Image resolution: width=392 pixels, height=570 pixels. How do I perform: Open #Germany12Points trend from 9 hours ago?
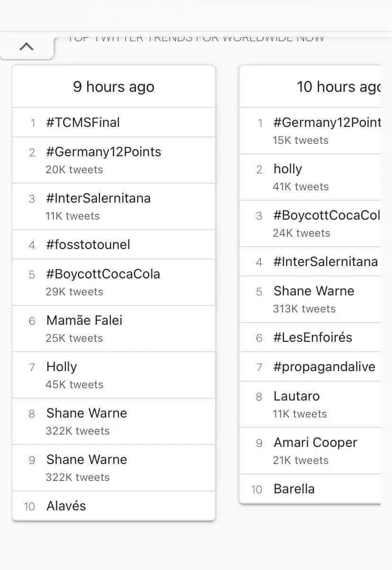(114, 160)
